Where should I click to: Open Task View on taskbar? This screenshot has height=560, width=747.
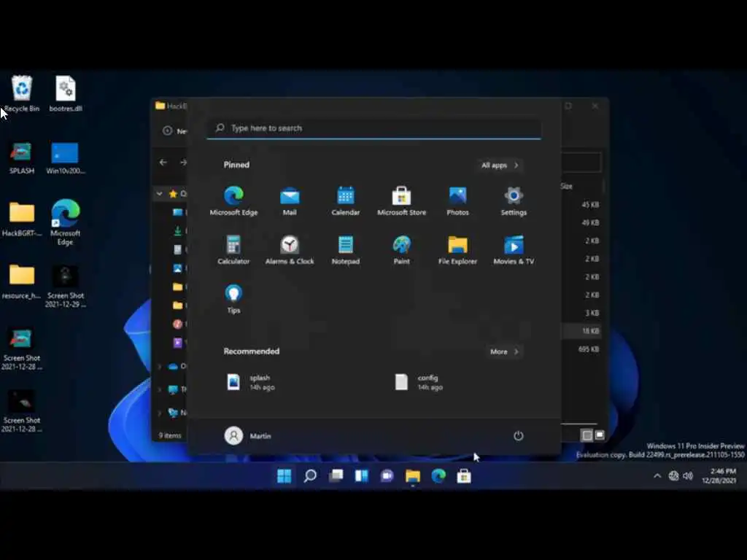[336, 475]
